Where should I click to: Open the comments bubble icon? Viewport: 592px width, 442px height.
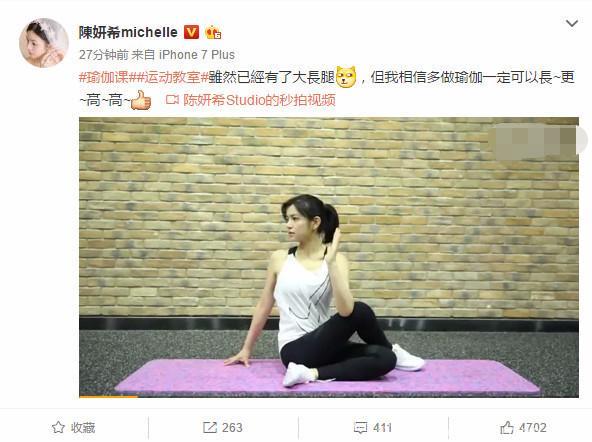360,428
